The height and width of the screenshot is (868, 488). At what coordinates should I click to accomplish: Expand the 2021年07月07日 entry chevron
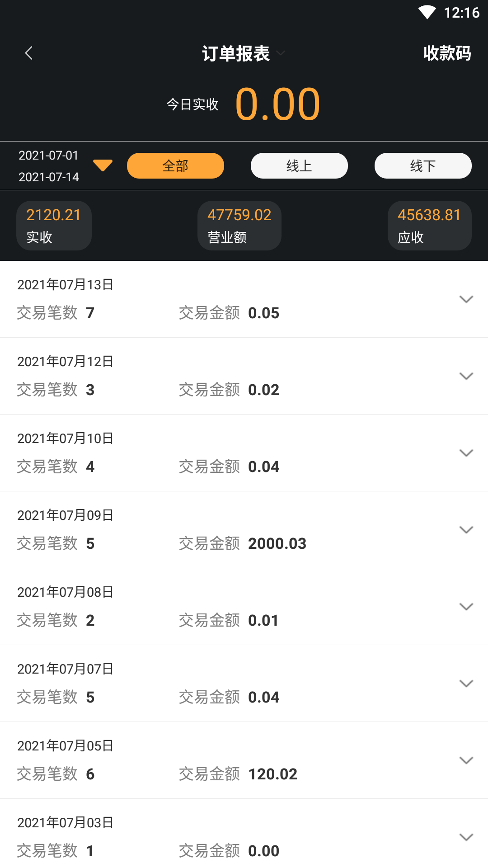point(466,684)
